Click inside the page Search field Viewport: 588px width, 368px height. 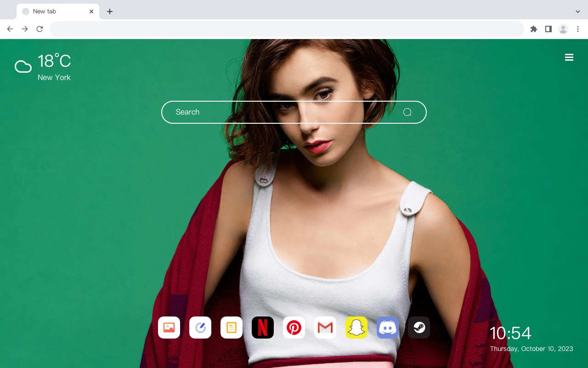[294, 112]
